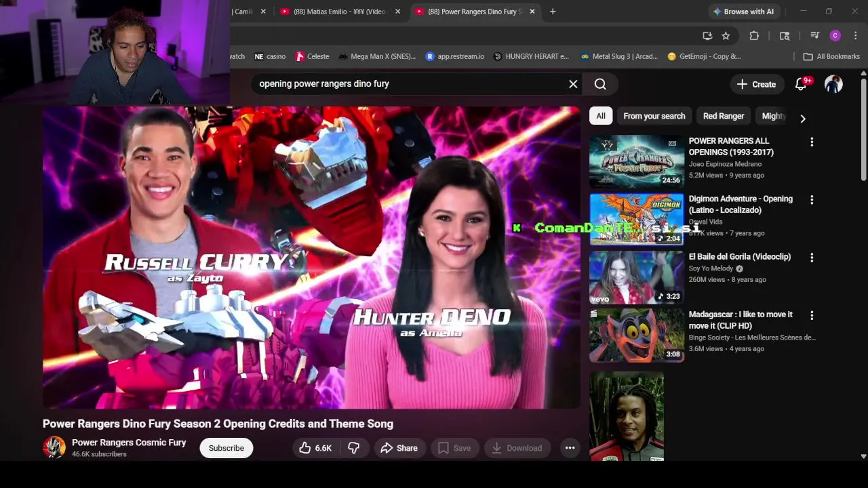Select the Power Rangers Dino Fury tab
The image size is (868, 488).
(x=475, y=12)
